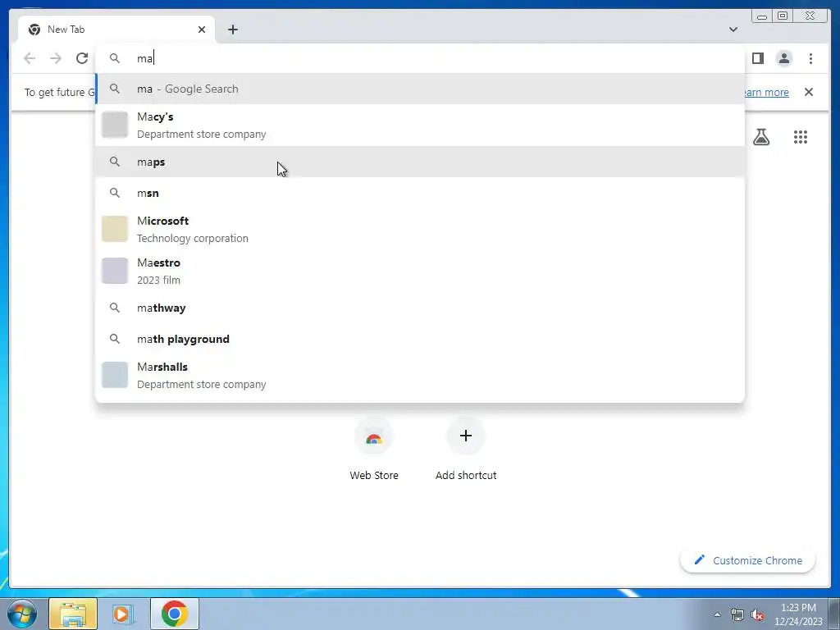
Task: Select the Marshalls suggestion
Action: pos(420,376)
